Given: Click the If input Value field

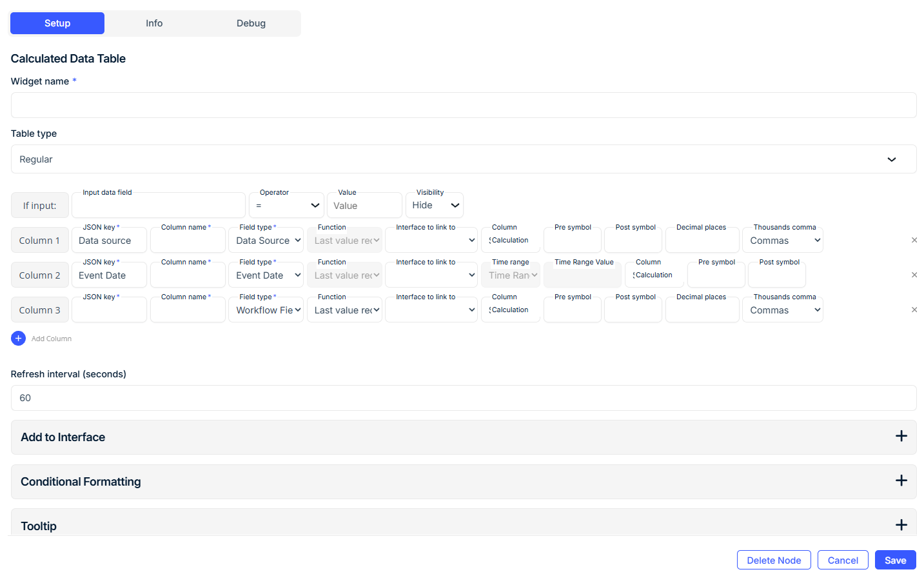Looking at the screenshot, I should point(364,205).
